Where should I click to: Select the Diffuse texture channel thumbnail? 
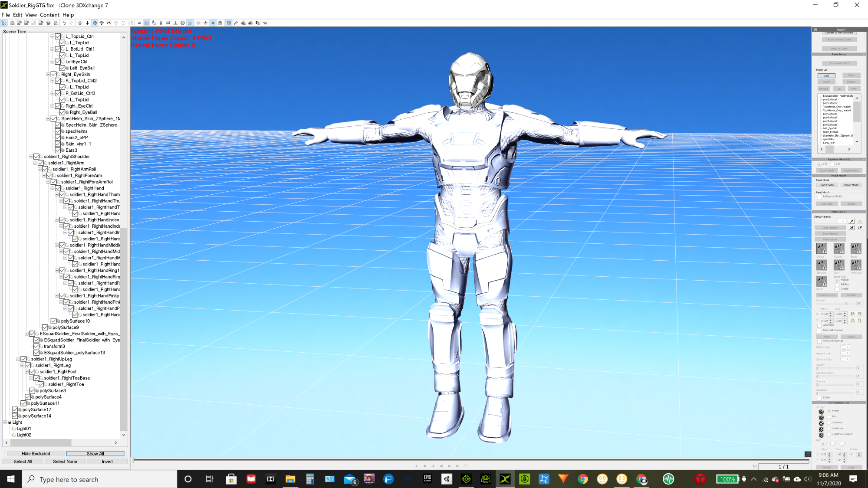pos(822,249)
